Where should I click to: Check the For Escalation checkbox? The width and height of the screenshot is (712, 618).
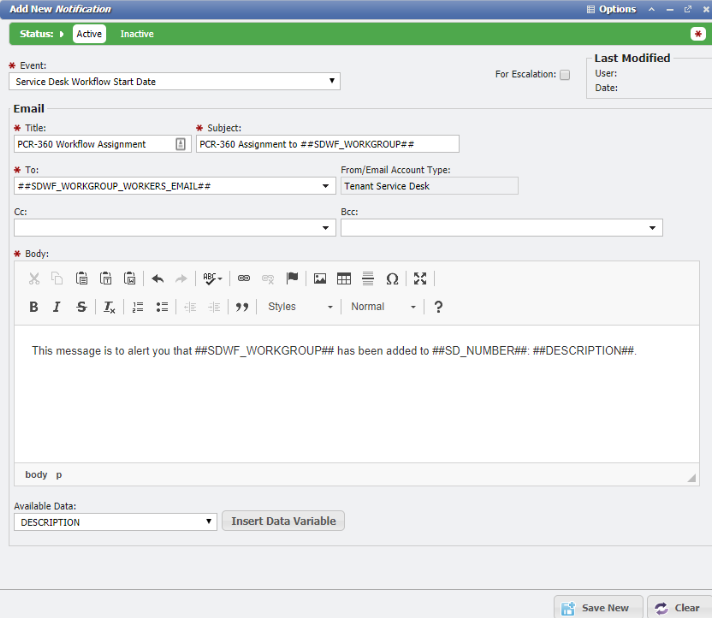565,75
